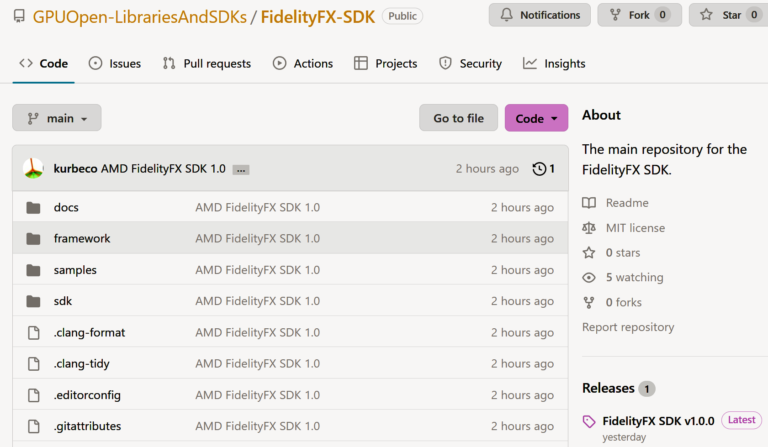This screenshot has width=768, height=447.
Task: Click the watching eye icon
Action: click(589, 278)
